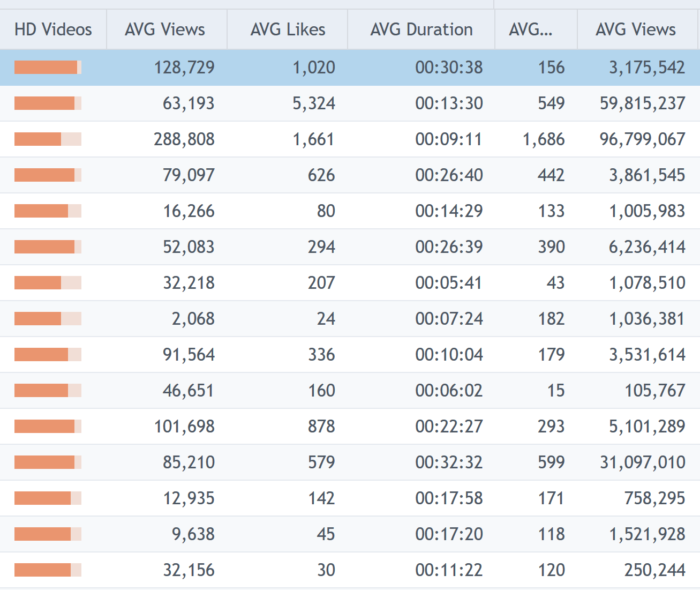Select the 1,036,381 value
700x590 pixels.
point(647,319)
